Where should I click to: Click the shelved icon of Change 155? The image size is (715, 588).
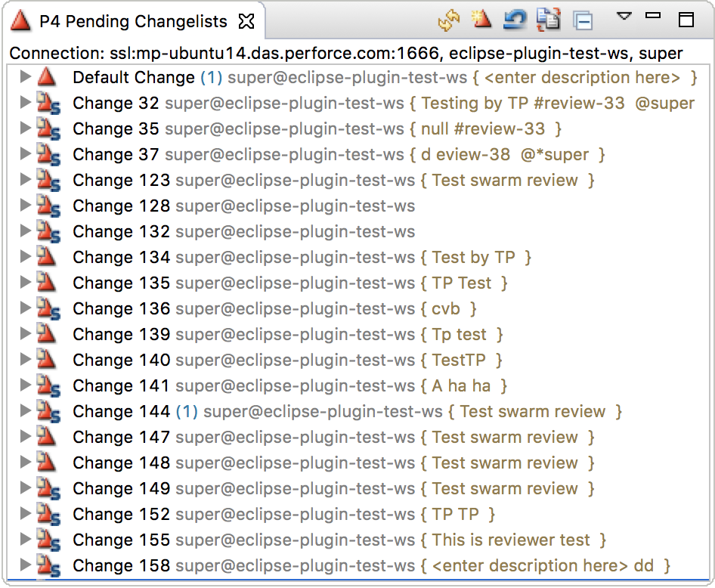click(48, 540)
